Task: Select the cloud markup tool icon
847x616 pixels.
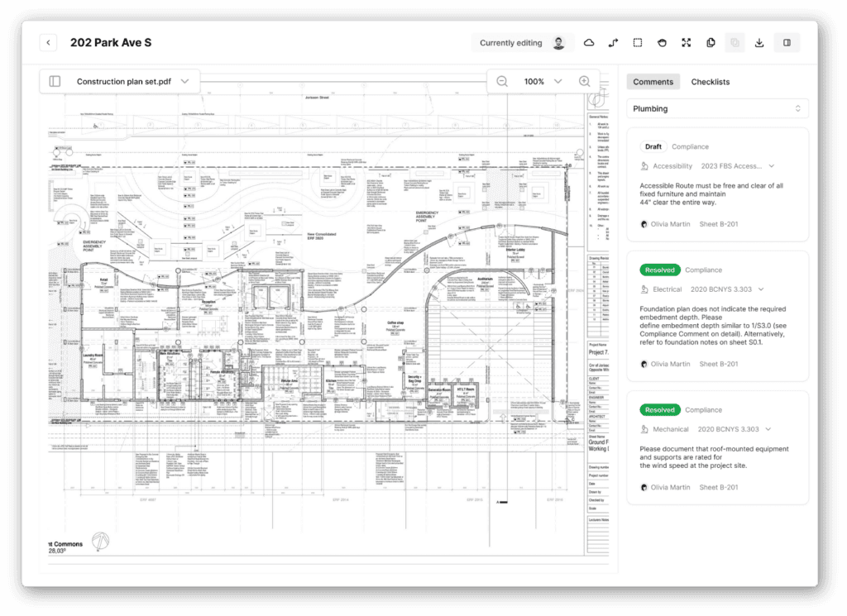Action: [589, 43]
